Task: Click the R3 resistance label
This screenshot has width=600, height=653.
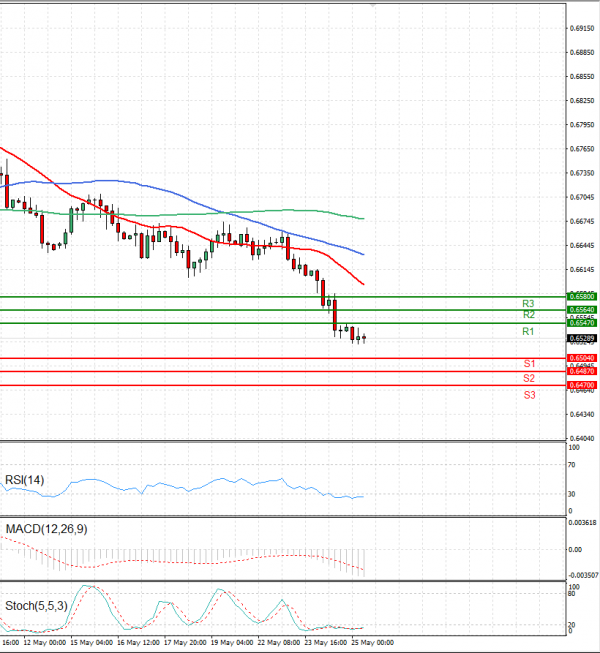Action: tap(528, 303)
